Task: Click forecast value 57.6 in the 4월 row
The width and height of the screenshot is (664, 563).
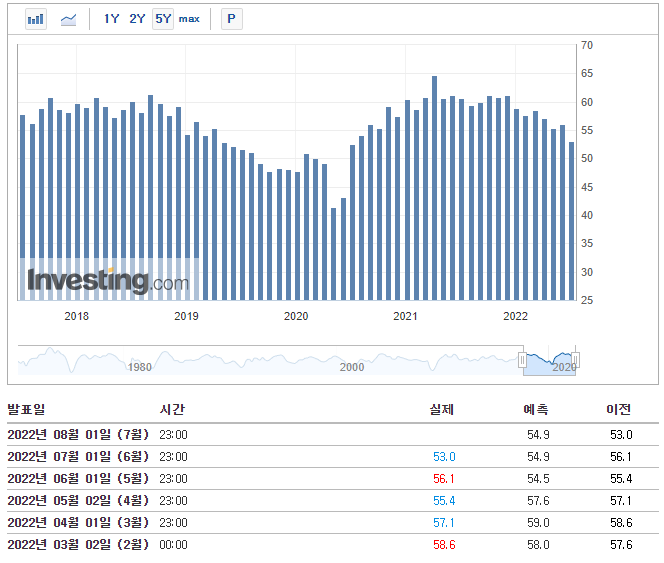Action: click(538, 501)
